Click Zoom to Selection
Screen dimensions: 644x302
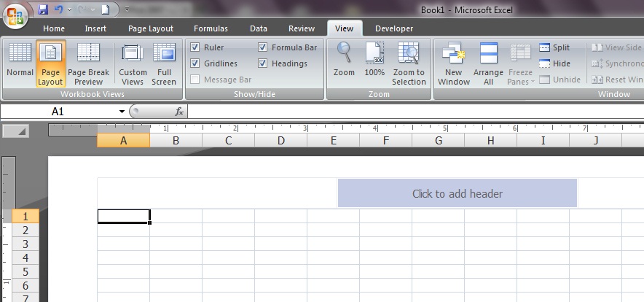pos(409,63)
